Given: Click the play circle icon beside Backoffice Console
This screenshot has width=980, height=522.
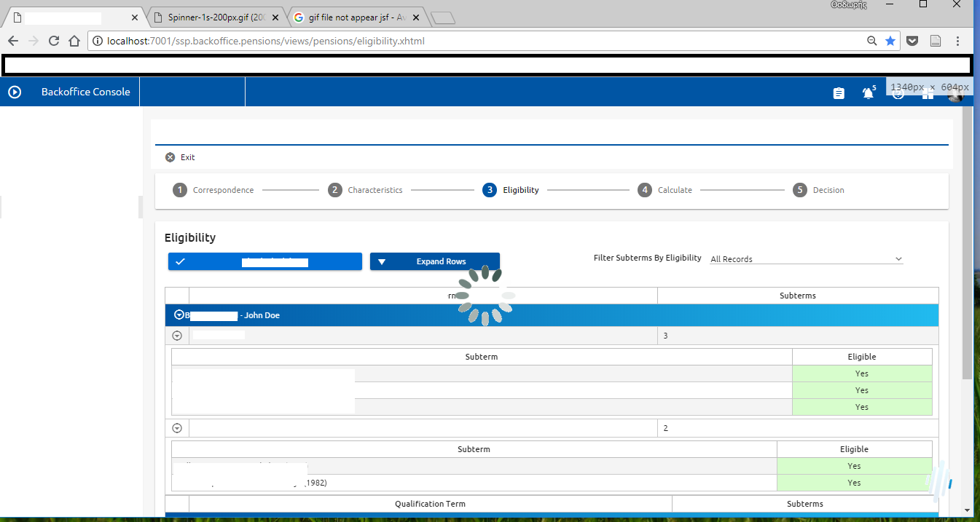Looking at the screenshot, I should click(15, 92).
